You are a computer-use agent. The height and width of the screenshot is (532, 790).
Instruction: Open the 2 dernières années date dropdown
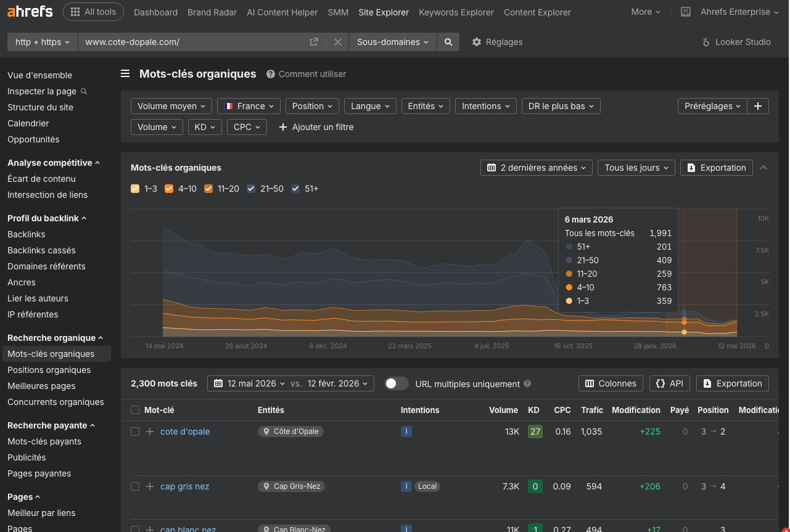coord(537,168)
